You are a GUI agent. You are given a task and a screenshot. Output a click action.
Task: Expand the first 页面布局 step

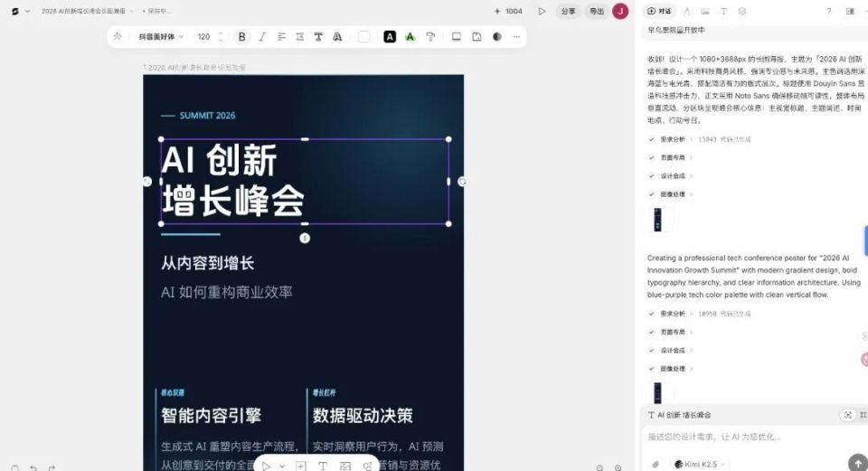671,157
